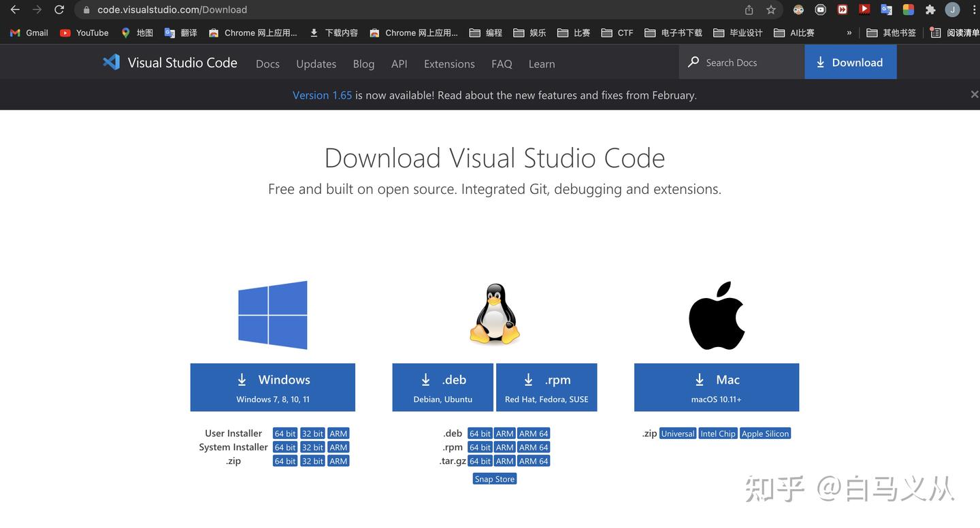Bookmark this page using the star icon
The width and height of the screenshot is (980, 528).
[770, 10]
